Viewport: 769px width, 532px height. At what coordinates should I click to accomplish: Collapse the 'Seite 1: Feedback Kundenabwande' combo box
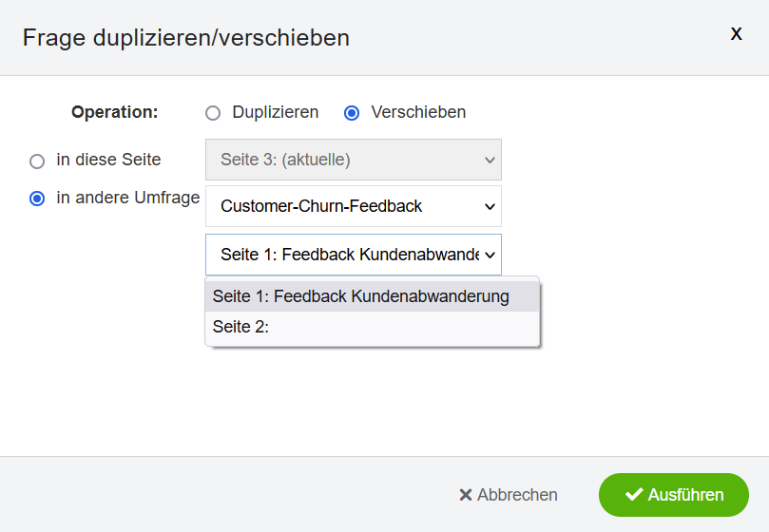coord(353,255)
